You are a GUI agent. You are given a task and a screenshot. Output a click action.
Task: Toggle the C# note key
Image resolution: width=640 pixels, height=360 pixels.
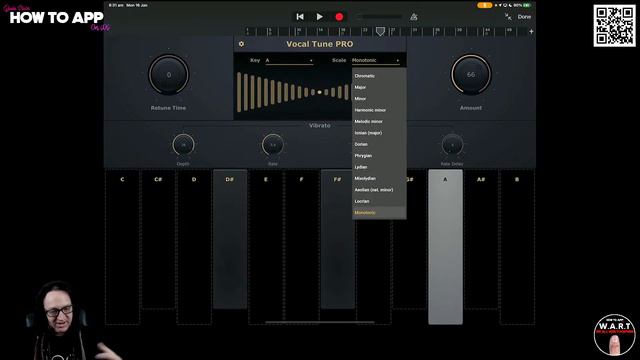pos(158,239)
